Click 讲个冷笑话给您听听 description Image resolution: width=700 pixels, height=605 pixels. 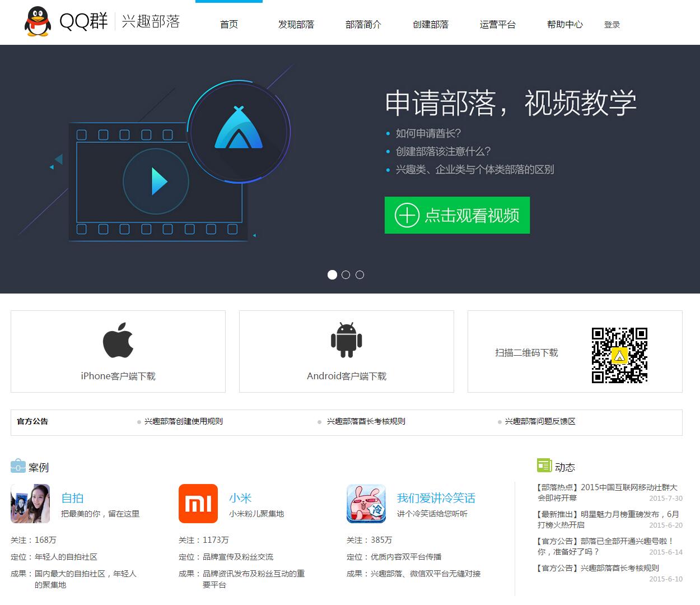[x=432, y=514]
